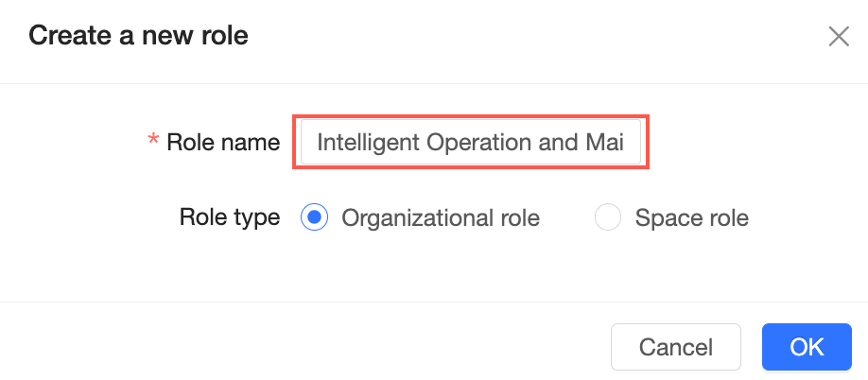Click the 'Organizational role' option label
868x380 pixels.
[441, 218]
